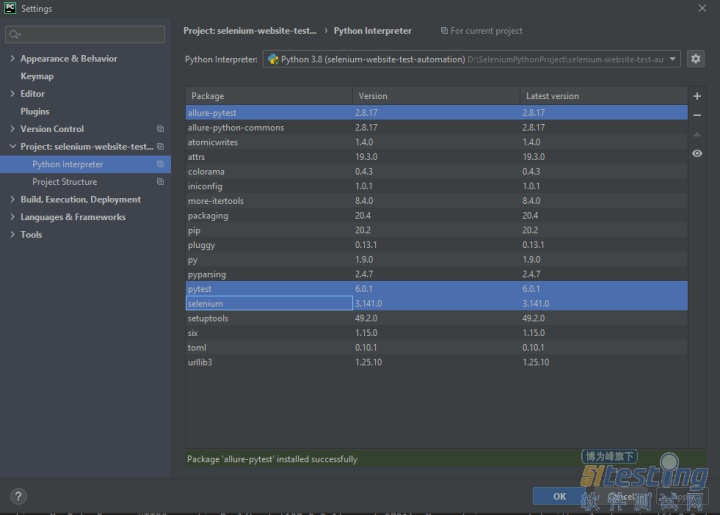
Task: Select Python Interpreter in settings tree
Action: coord(68,164)
